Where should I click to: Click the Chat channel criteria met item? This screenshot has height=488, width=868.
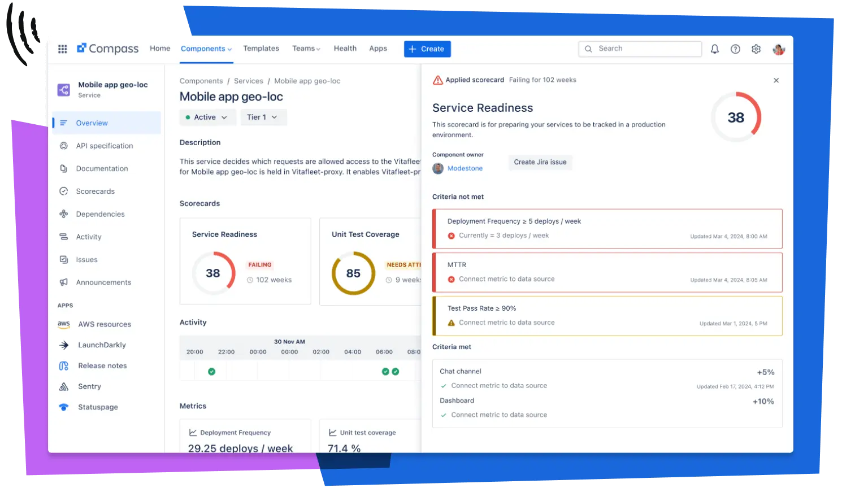click(x=607, y=379)
